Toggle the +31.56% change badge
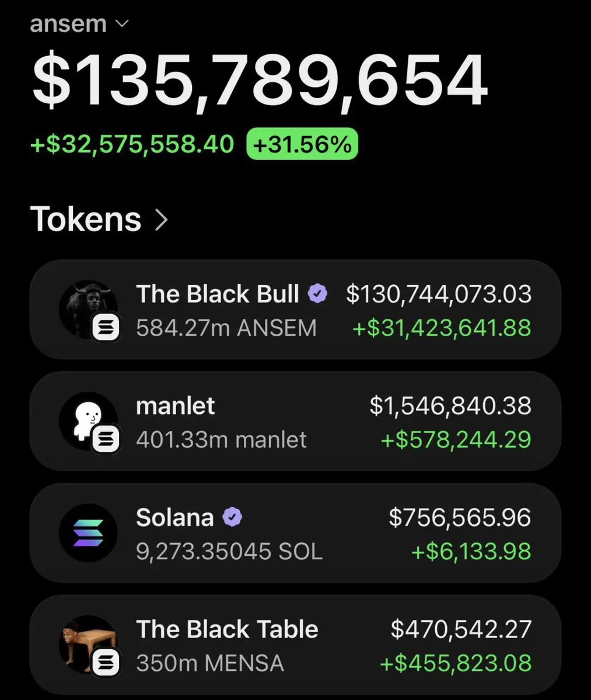Image resolution: width=591 pixels, height=700 pixels. point(302,144)
